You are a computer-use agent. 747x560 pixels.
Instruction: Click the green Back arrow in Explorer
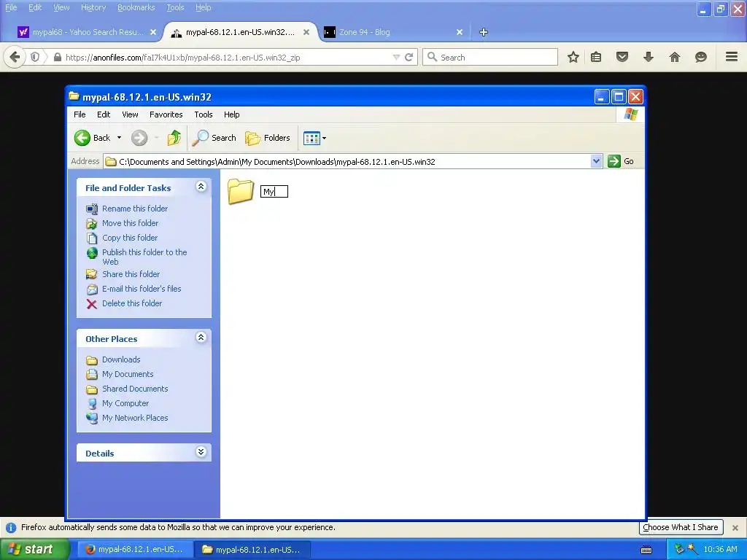(82, 138)
